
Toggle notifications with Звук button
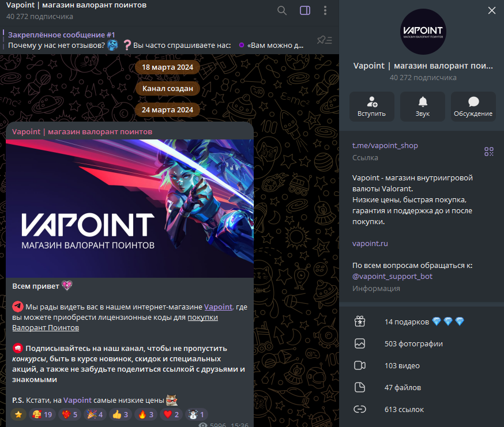(x=423, y=107)
